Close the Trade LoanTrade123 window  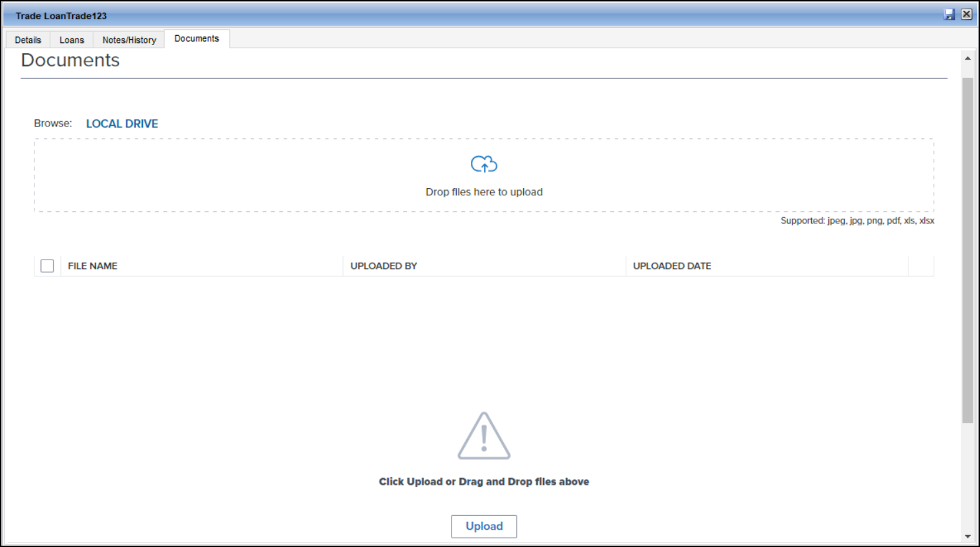tap(966, 15)
